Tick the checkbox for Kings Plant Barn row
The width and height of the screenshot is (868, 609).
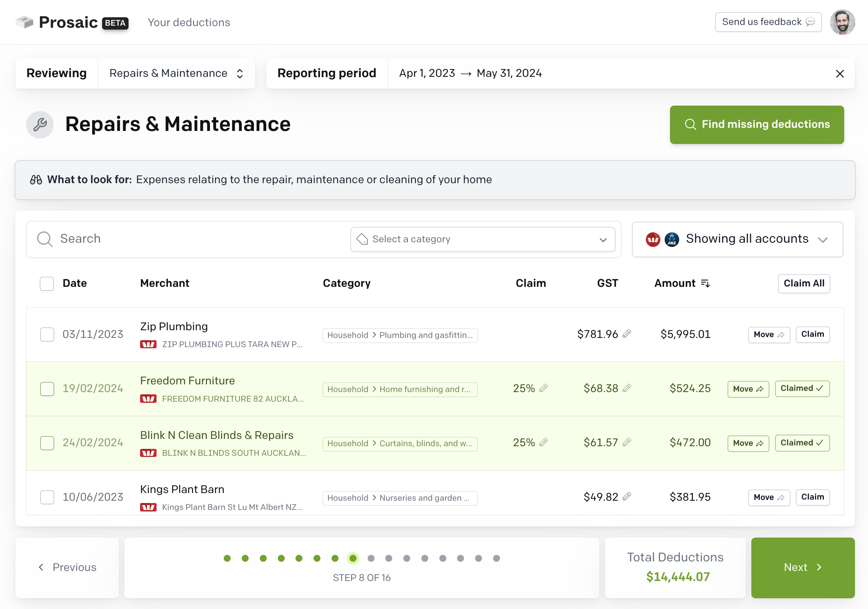47,497
